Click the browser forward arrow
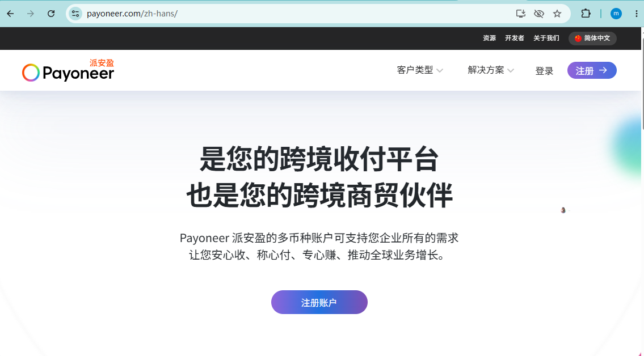 (31, 14)
